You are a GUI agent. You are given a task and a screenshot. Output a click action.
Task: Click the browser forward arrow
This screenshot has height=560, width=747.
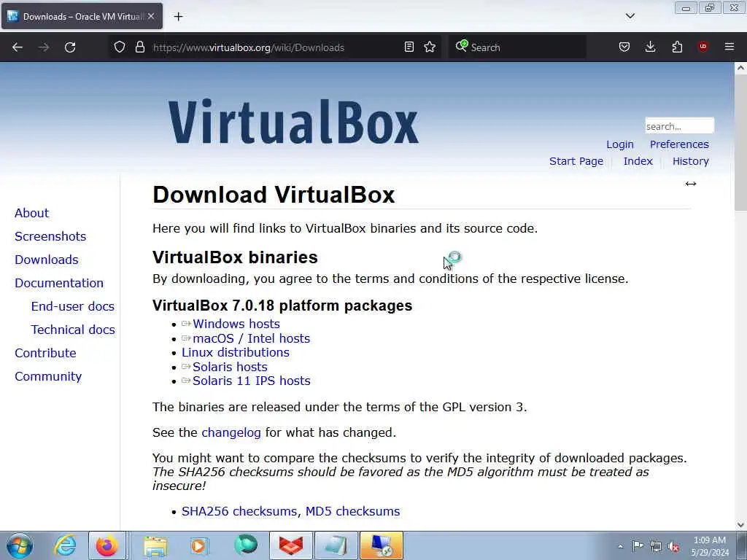point(44,47)
